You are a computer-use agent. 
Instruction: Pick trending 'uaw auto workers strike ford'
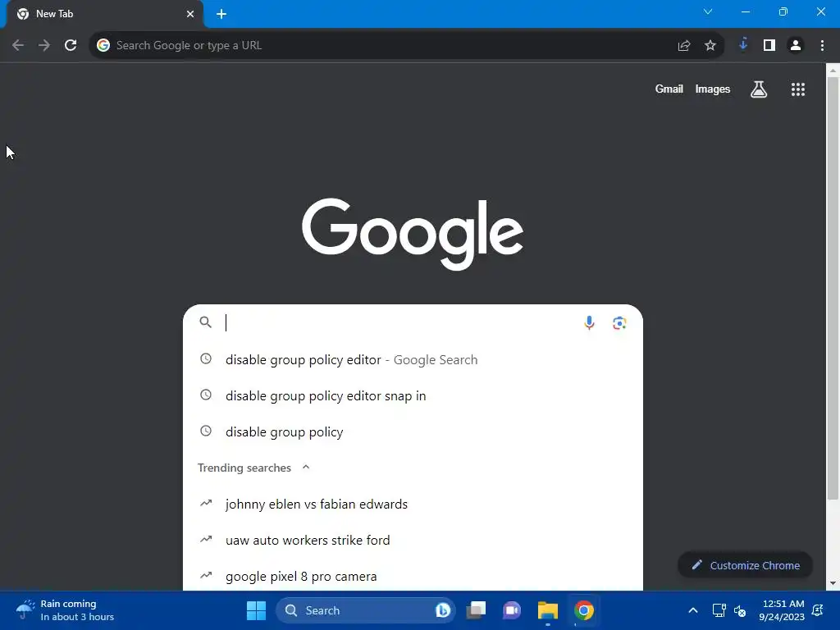[x=413, y=540]
